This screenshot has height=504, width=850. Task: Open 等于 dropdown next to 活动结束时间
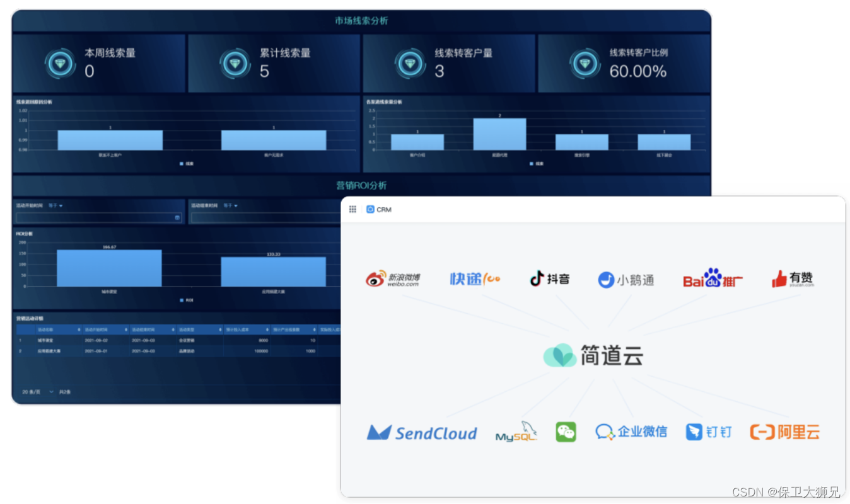point(231,205)
